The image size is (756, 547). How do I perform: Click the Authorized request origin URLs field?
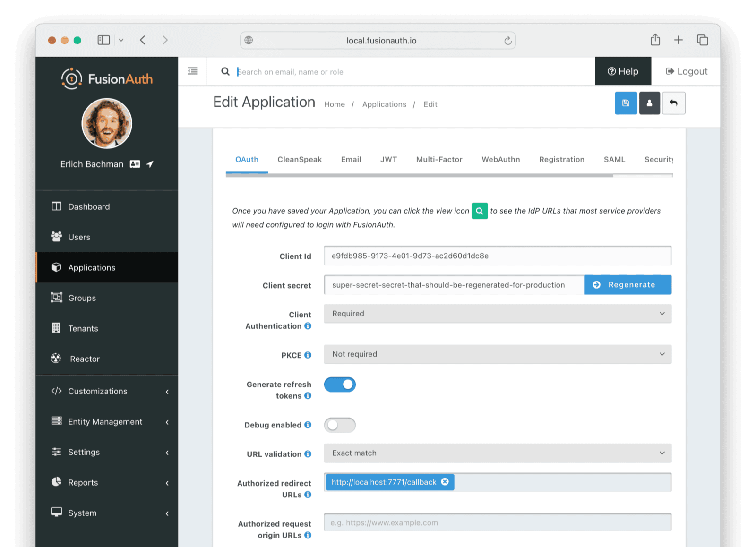(498, 522)
